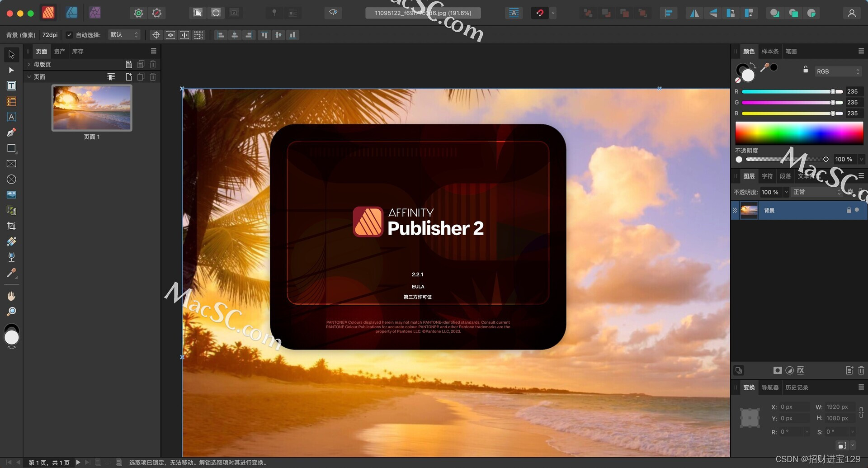Select the Node tool
The height and width of the screenshot is (468, 868).
pyautogui.click(x=11, y=70)
